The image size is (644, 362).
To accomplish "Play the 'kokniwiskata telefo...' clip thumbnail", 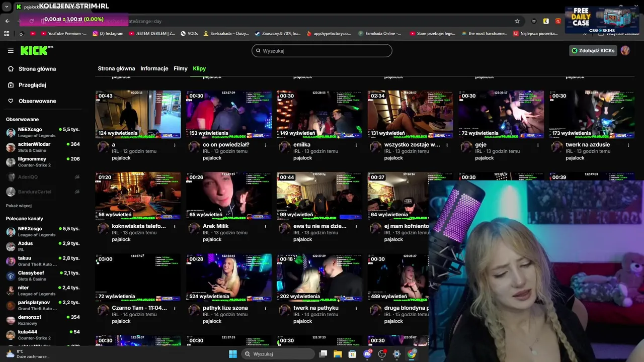I will pyautogui.click(x=138, y=196).
